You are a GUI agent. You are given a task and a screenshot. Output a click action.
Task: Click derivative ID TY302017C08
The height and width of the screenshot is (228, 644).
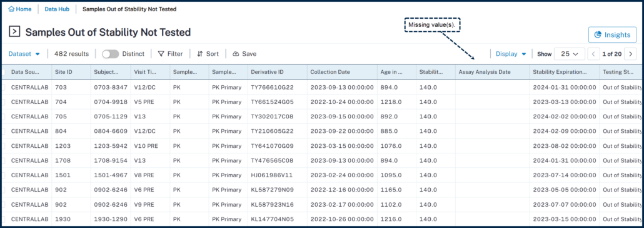click(x=273, y=117)
